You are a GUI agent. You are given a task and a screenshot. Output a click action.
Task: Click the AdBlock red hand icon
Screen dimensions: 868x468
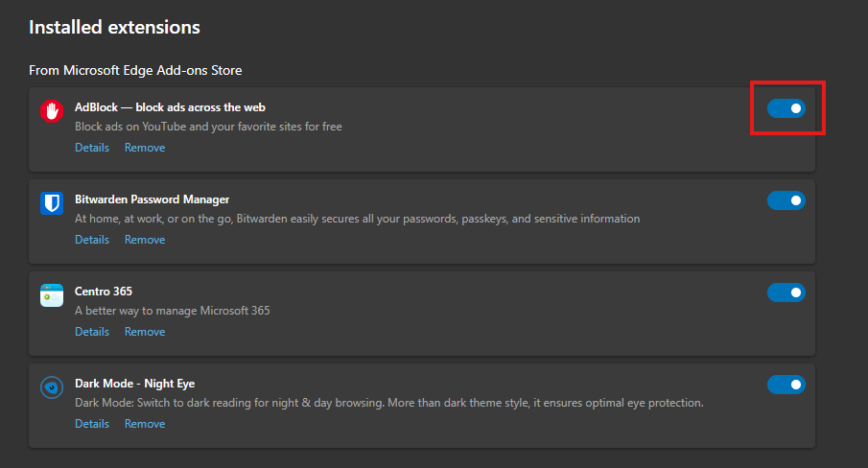pyautogui.click(x=52, y=111)
